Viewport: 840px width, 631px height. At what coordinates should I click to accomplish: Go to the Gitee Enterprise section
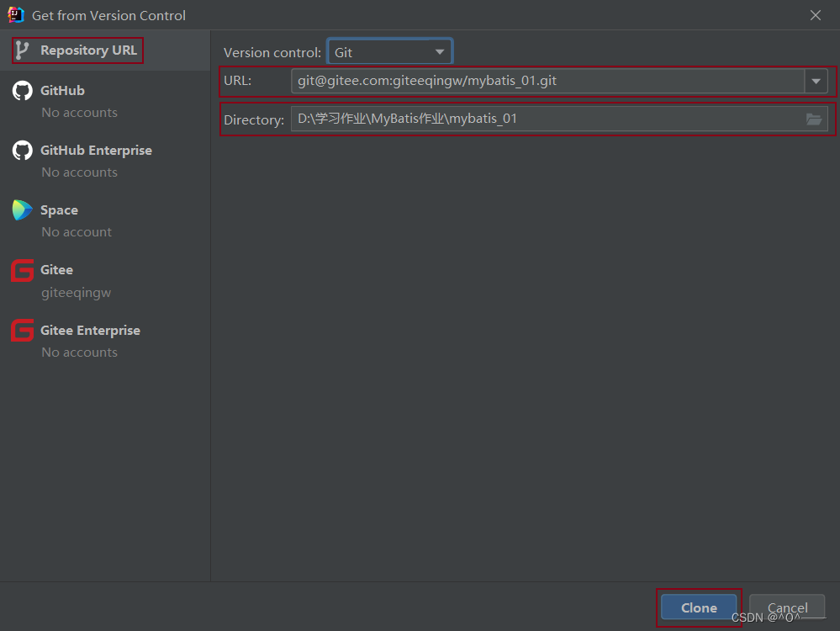[90, 331]
